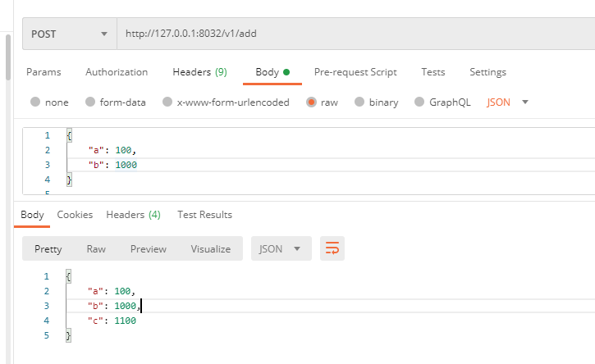Viewport: 595px width, 364px height.
Task: Open the request Headers (9) tab
Action: [199, 72]
